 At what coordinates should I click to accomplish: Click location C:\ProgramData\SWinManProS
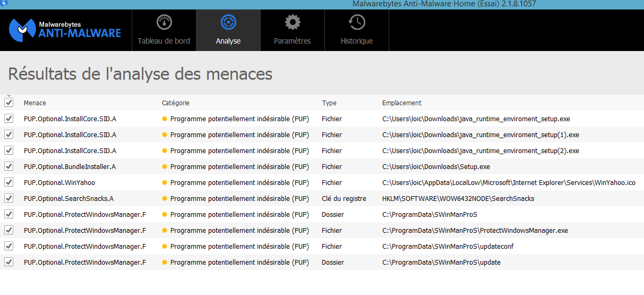430,215
